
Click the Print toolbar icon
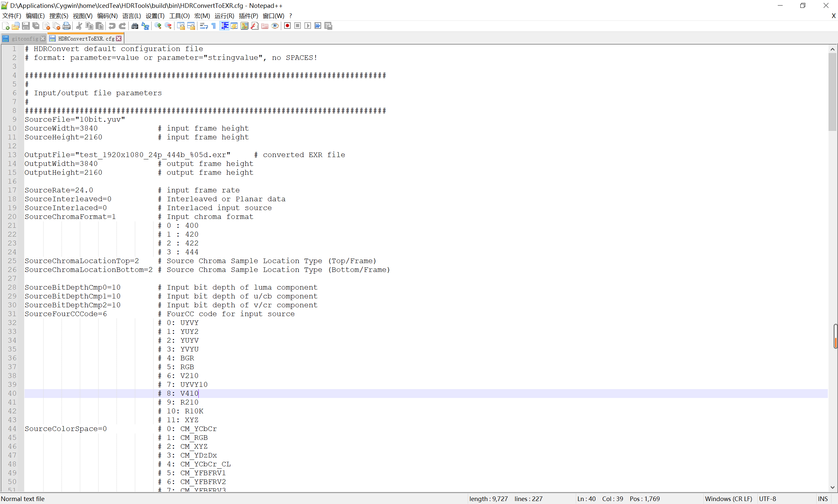[x=66, y=26]
